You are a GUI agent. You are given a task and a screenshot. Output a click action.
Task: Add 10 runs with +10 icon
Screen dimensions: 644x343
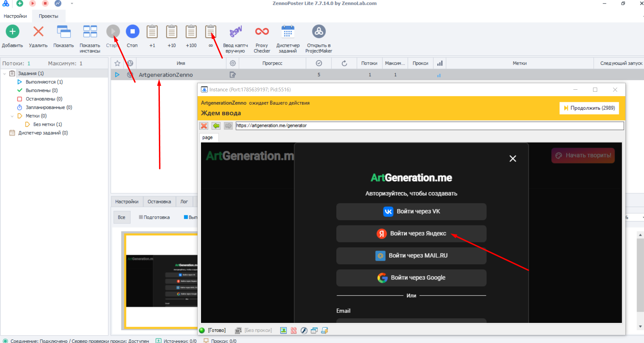coord(171,32)
